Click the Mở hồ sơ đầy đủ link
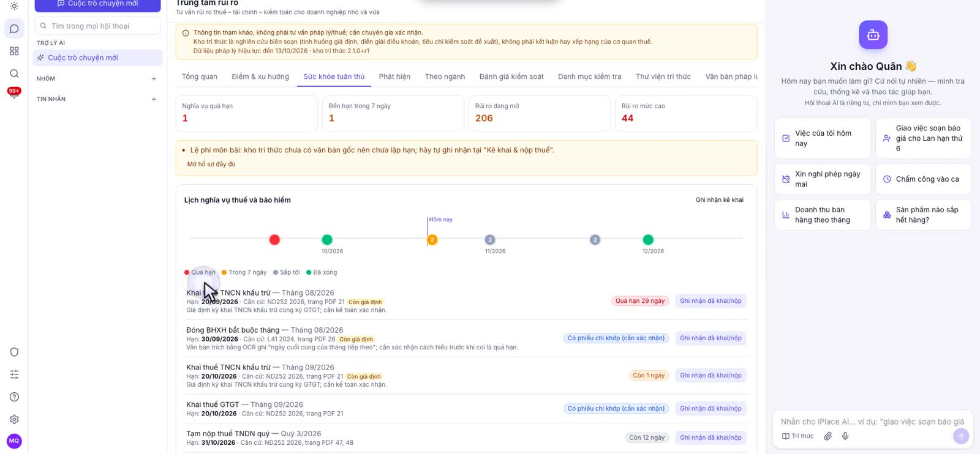This screenshot has height=454, width=980. click(211, 164)
